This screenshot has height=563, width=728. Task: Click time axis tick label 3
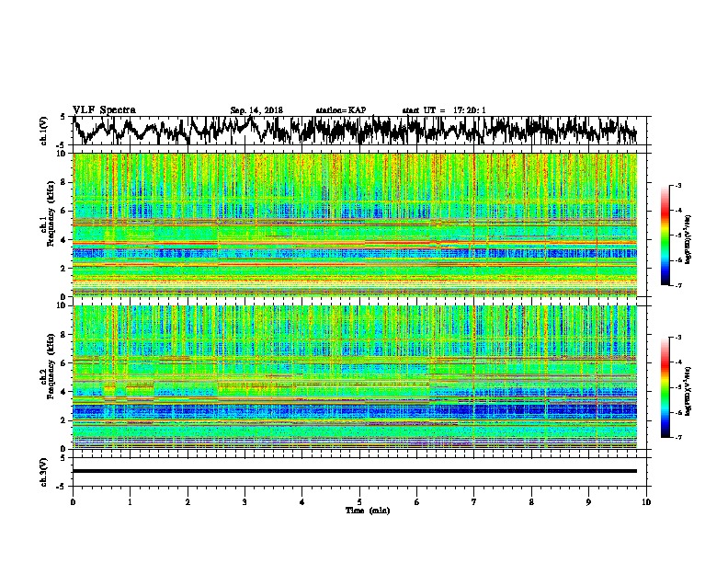tap(245, 501)
